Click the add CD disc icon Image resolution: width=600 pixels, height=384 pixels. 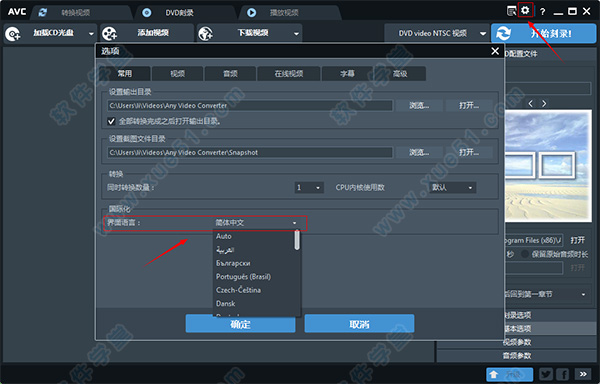coord(13,34)
